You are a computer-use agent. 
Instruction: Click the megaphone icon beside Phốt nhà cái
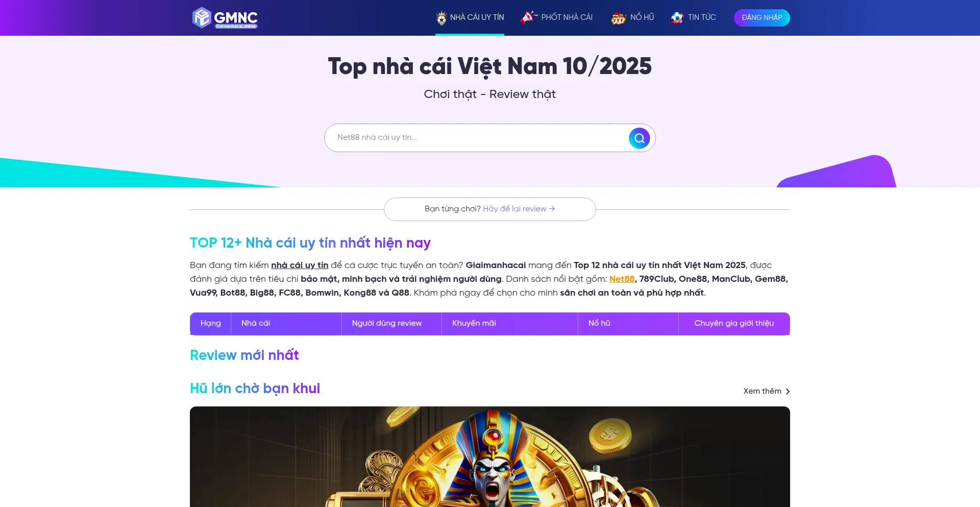pyautogui.click(x=529, y=17)
